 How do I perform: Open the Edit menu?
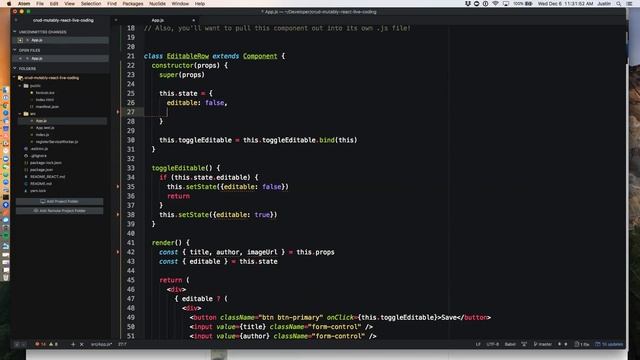click(54, 4)
